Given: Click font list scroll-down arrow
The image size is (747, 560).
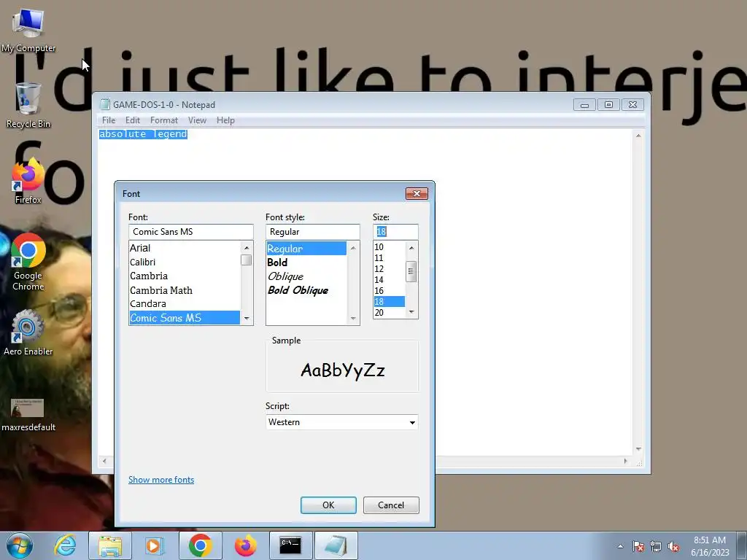Looking at the screenshot, I should (247, 318).
